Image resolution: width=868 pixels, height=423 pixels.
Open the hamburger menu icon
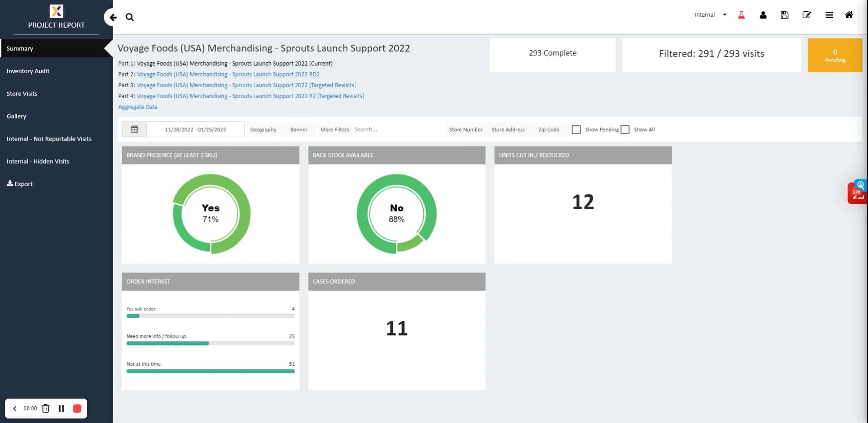829,15
